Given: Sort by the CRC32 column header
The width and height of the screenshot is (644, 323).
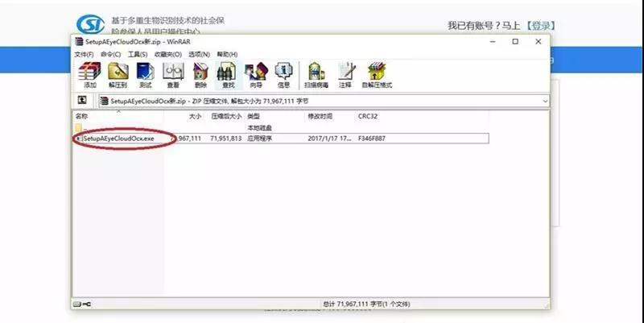Looking at the screenshot, I should pos(368,116).
